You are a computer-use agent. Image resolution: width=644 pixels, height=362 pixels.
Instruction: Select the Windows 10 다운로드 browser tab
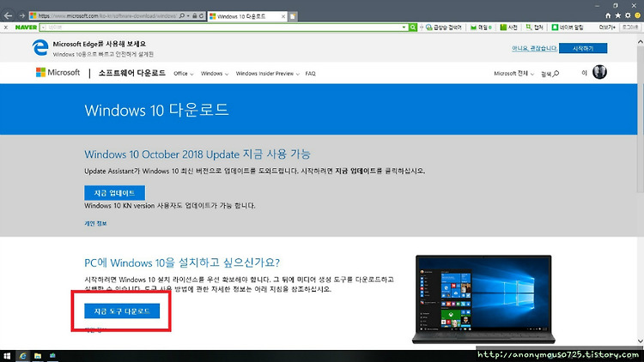coord(247,16)
